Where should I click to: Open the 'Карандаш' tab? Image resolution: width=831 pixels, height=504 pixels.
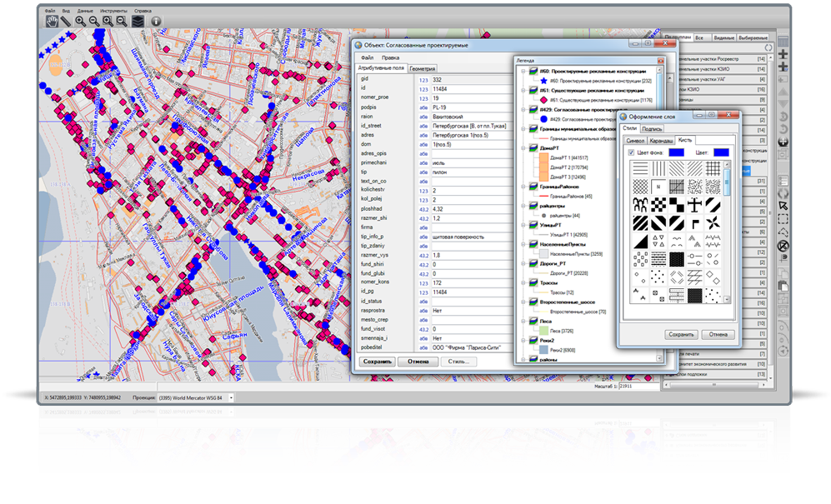[x=661, y=140]
